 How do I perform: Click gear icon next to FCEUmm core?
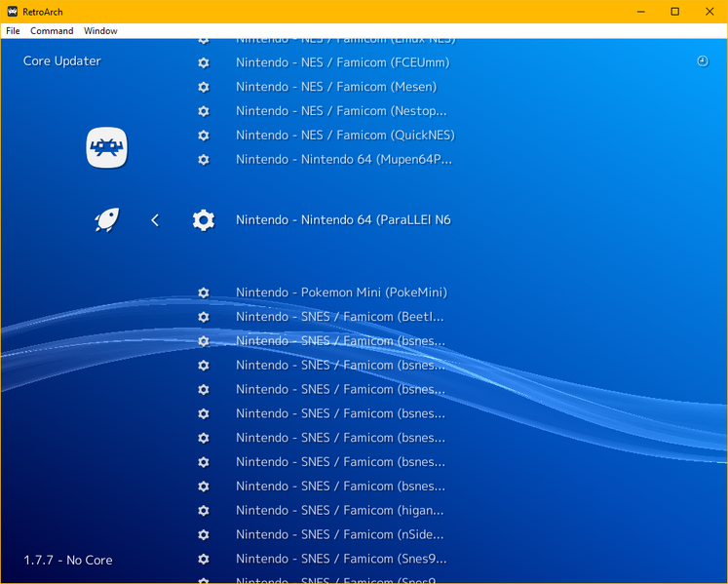tap(203, 62)
